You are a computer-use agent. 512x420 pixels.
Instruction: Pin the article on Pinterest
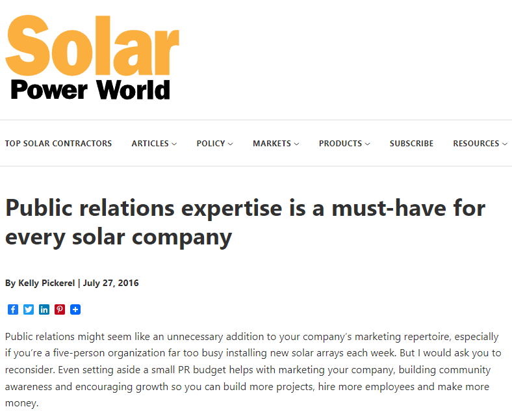[60, 309]
